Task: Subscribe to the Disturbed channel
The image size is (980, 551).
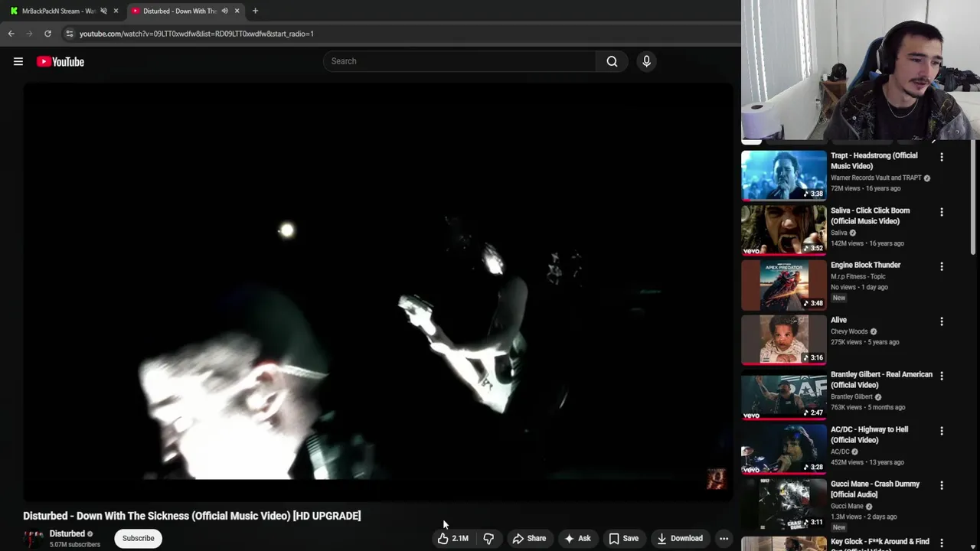Action: [139, 538]
